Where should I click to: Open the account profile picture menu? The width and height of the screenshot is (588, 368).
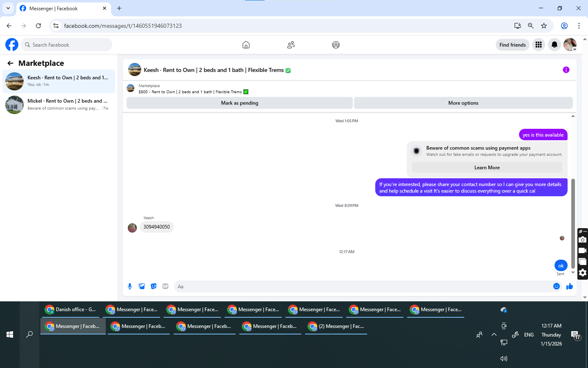[x=570, y=45]
